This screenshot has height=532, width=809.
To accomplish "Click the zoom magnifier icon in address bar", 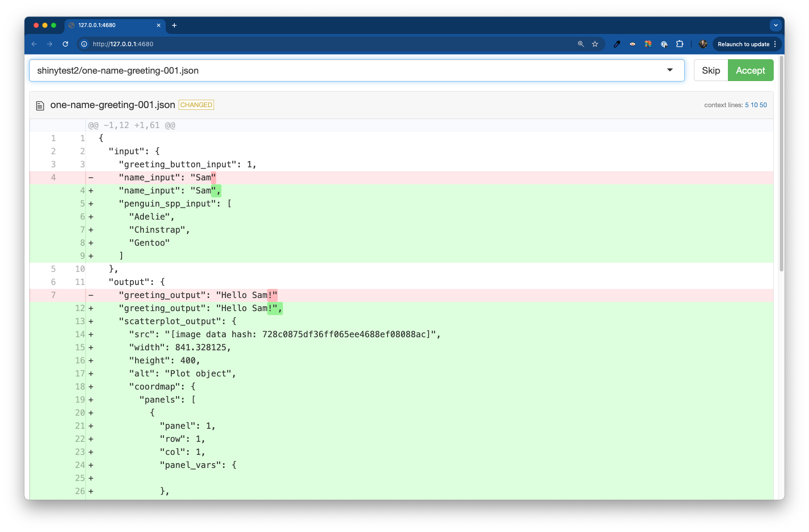I will (x=581, y=44).
